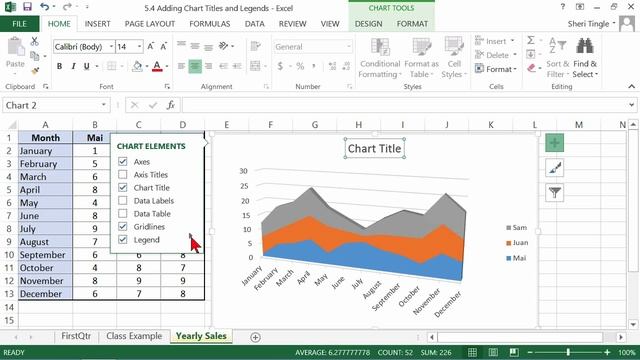Toggle Underline formatting
Screen dimensions: 640x360
click(x=87, y=66)
